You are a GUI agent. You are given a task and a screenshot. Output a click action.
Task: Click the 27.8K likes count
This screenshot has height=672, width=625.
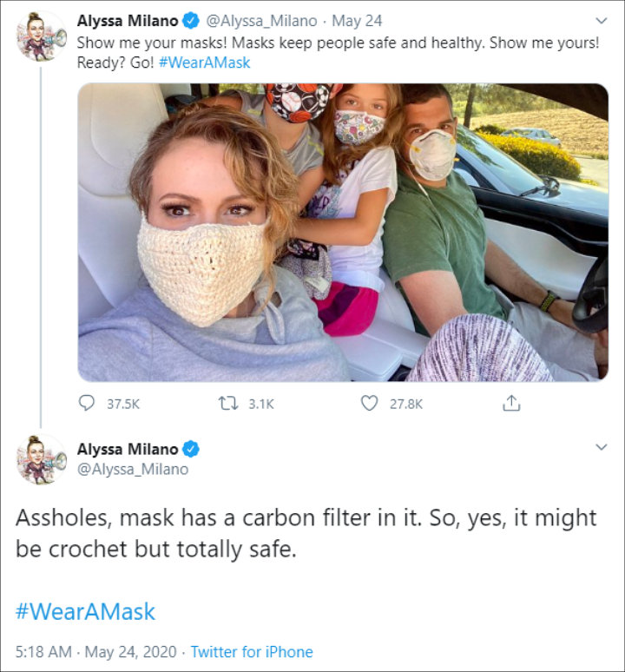point(405,404)
